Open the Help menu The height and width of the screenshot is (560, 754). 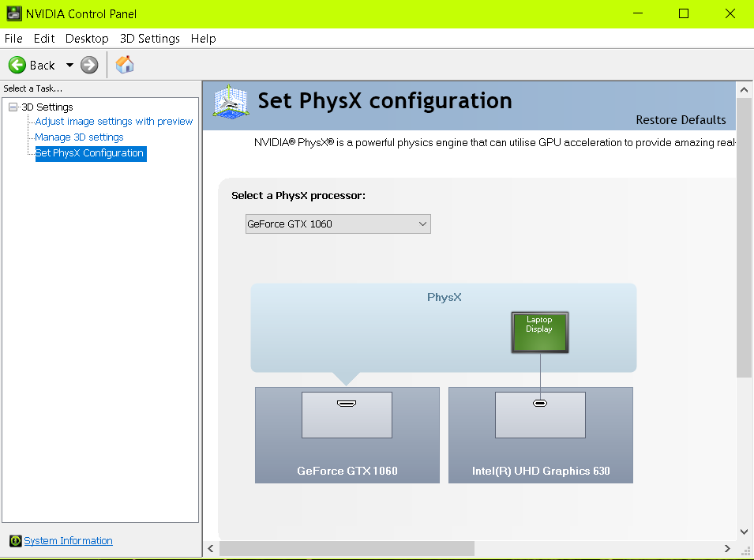pos(204,39)
